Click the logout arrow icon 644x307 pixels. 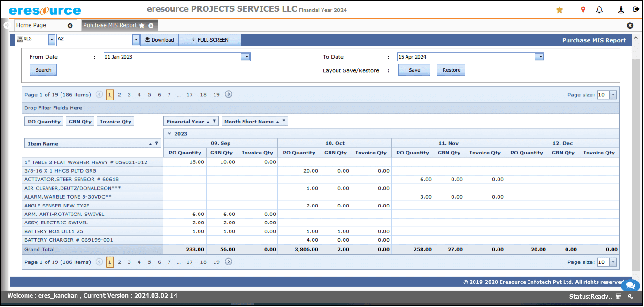tap(636, 9)
